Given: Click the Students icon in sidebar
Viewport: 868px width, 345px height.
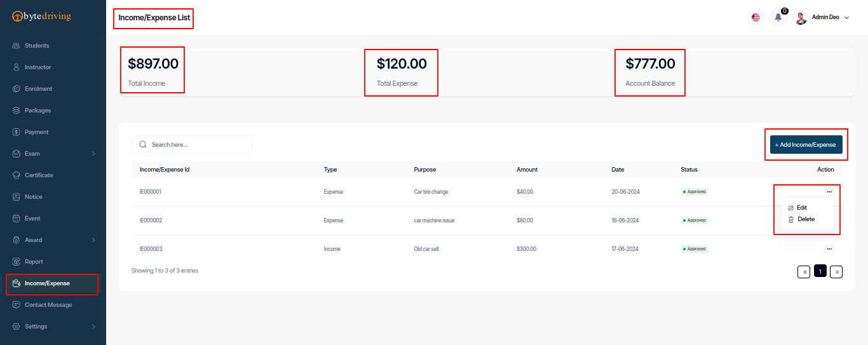Looking at the screenshot, I should point(17,46).
